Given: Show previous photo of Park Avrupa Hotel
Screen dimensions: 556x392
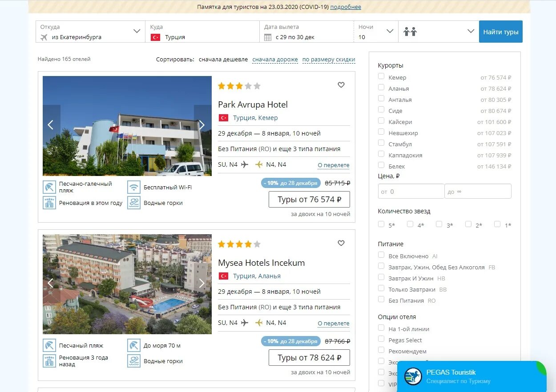Looking at the screenshot, I should [x=51, y=125].
